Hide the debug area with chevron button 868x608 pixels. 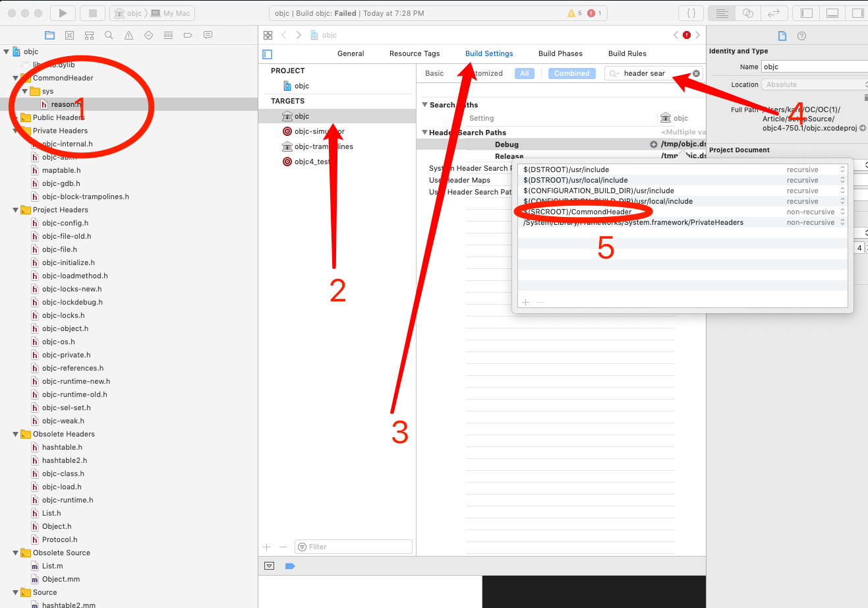coord(269,566)
